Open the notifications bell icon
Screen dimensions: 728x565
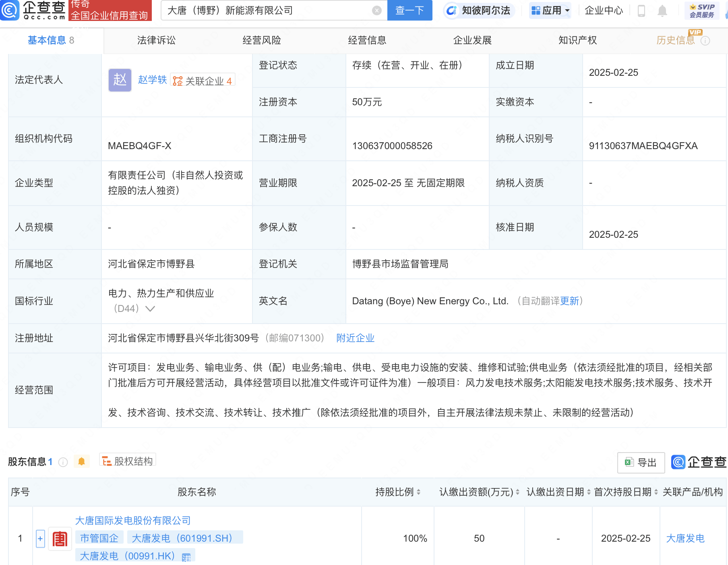[x=662, y=11]
